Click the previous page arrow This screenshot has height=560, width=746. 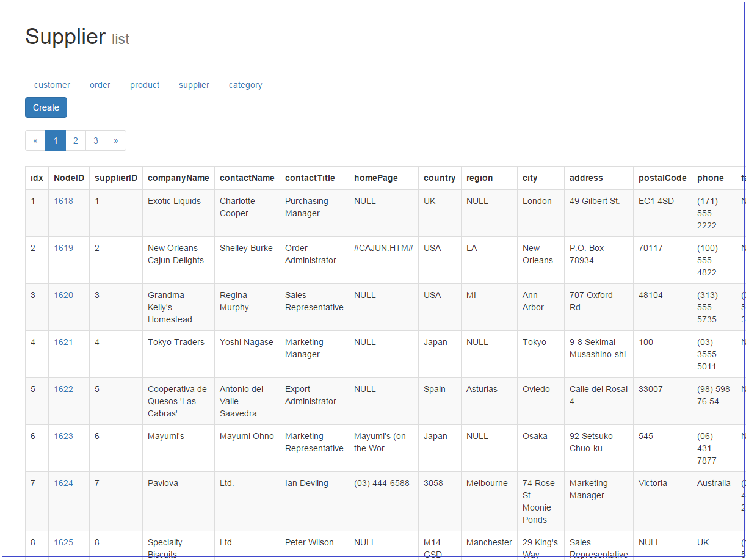click(x=35, y=140)
